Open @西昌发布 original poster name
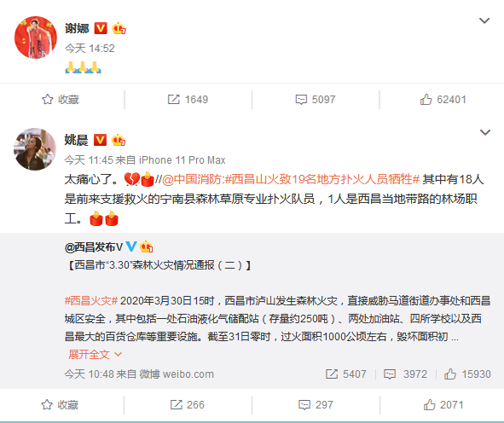This screenshot has width=504, height=423. pos(94,246)
